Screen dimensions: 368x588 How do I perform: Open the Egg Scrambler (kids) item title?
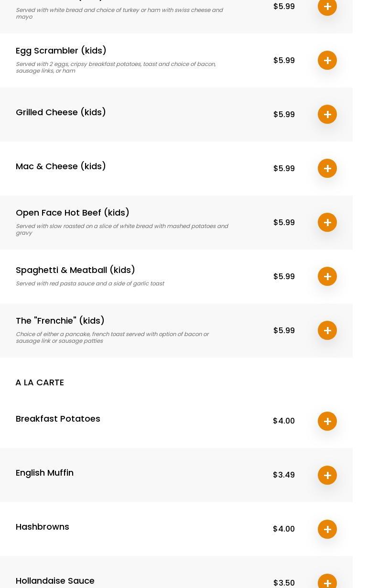pos(61,51)
